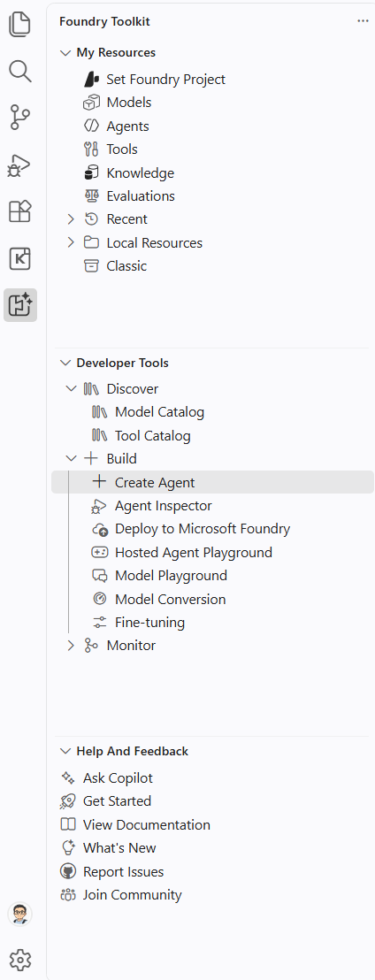
Task: Open Agent Inspector
Action: 163,506
